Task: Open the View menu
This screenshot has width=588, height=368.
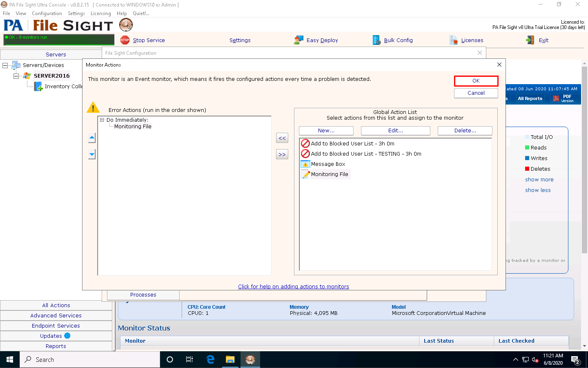Action: pyautogui.click(x=21, y=13)
